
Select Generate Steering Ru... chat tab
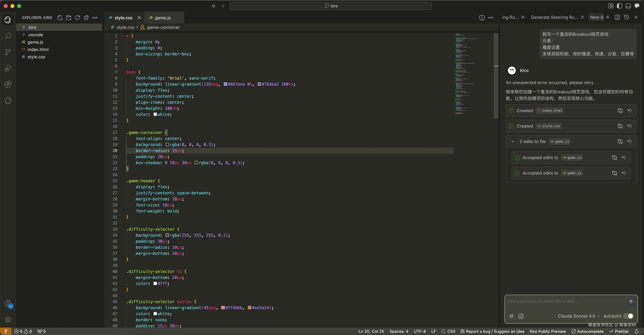pyautogui.click(x=554, y=17)
